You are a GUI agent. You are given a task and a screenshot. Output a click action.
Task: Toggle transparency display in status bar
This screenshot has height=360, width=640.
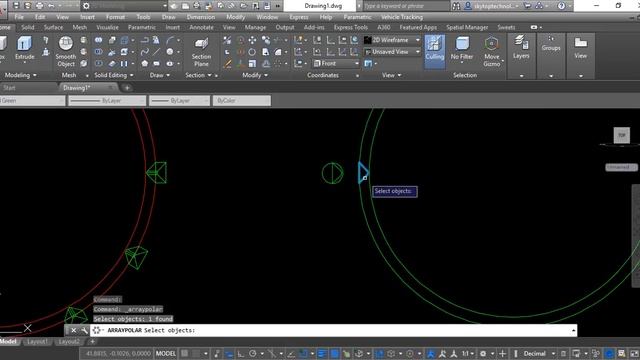tap(334, 353)
